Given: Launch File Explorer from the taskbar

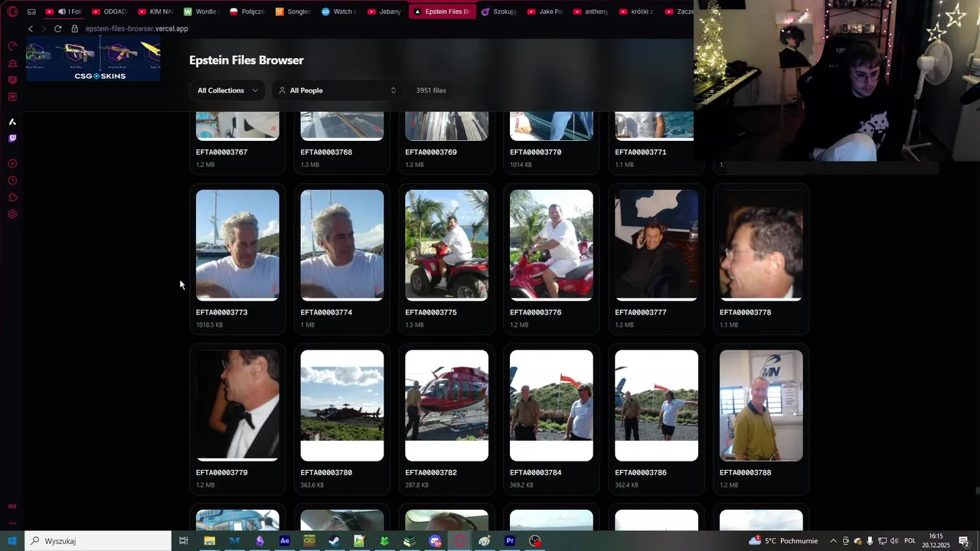Looking at the screenshot, I should (209, 541).
